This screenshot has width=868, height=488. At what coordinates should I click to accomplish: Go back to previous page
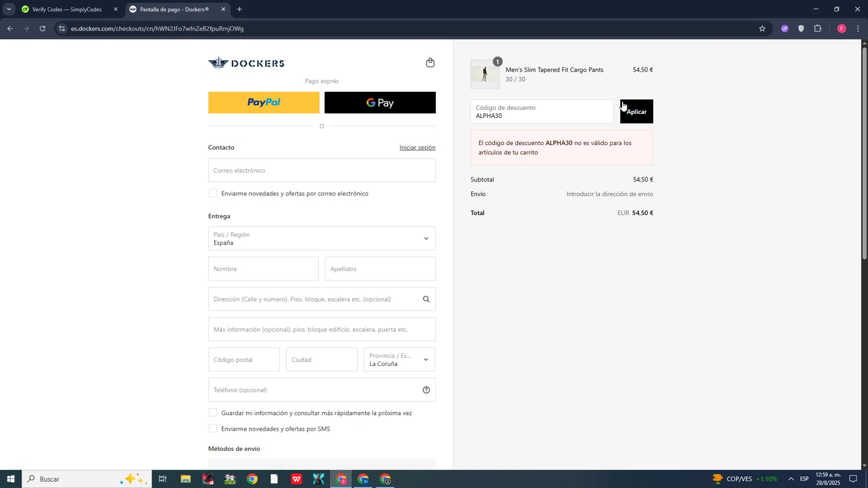(x=10, y=28)
